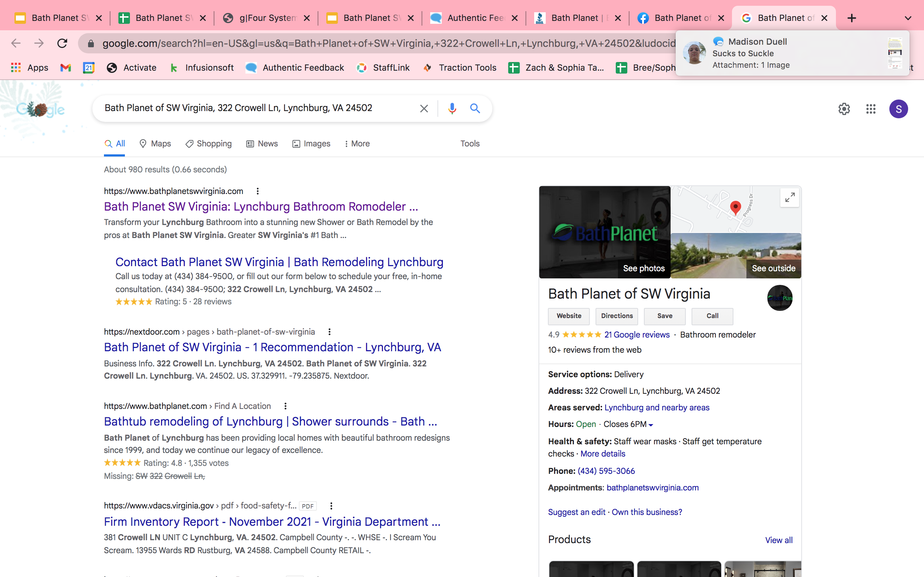Open Chrome tab search chevron

click(x=908, y=18)
